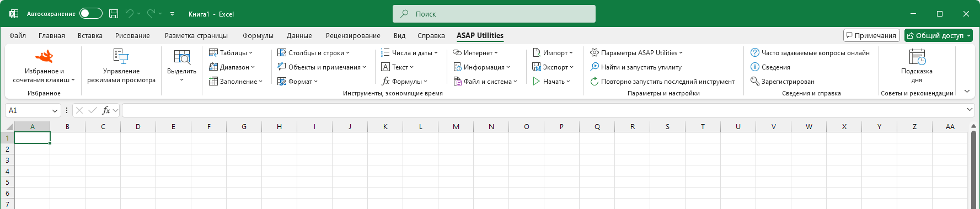980x209 pixels.
Task: Rerun the last used tool
Action: point(662,82)
